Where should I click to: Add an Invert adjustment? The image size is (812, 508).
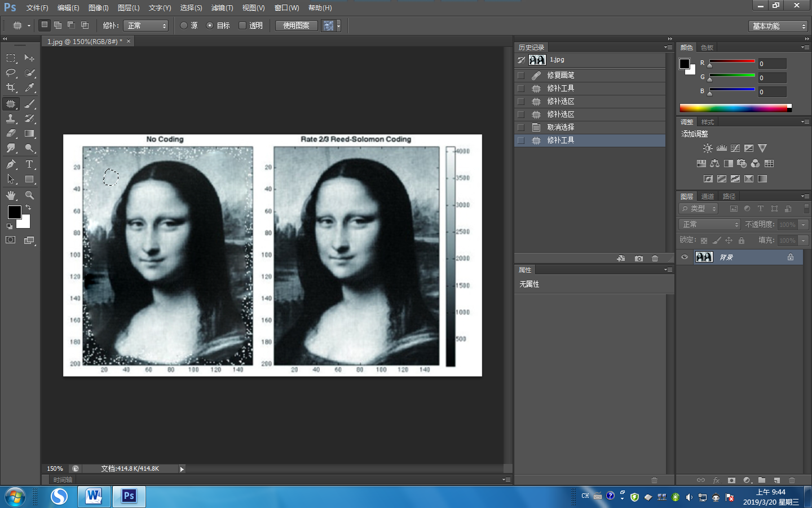(708, 179)
